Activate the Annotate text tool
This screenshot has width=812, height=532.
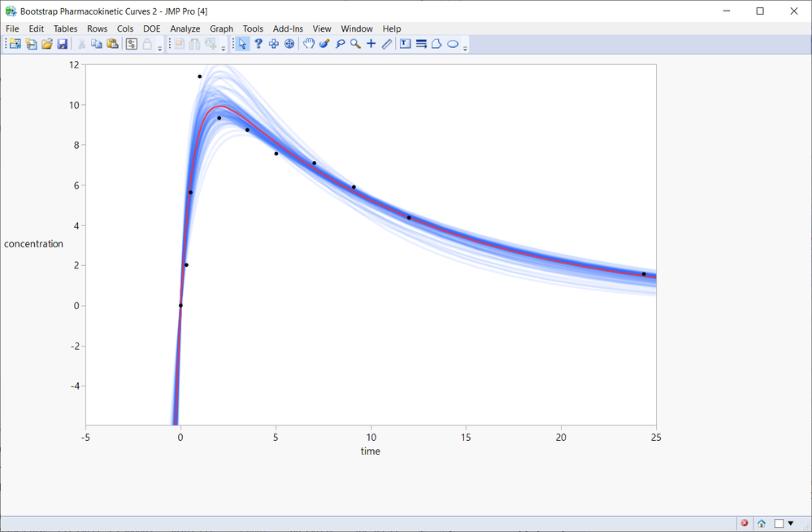406,43
